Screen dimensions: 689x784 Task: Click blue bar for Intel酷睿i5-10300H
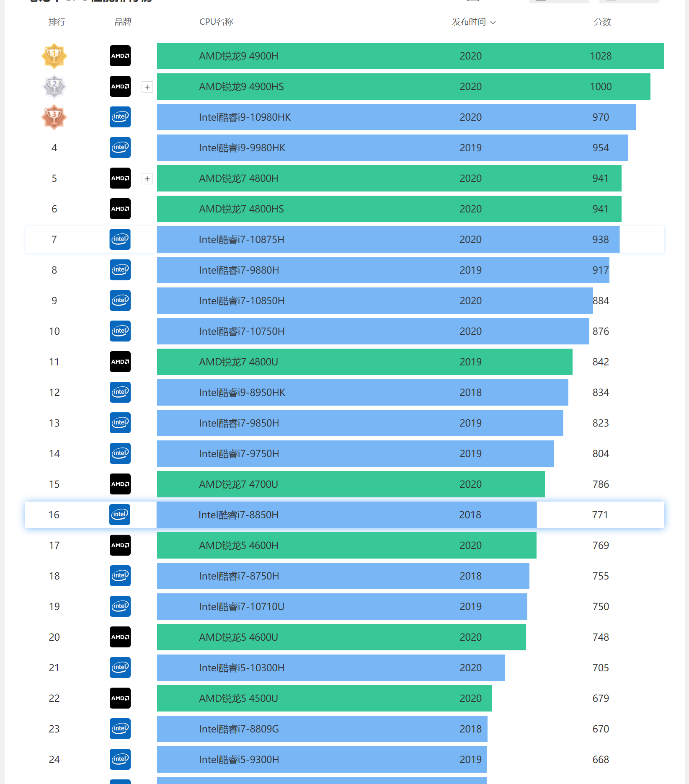pyautogui.click(x=331, y=668)
